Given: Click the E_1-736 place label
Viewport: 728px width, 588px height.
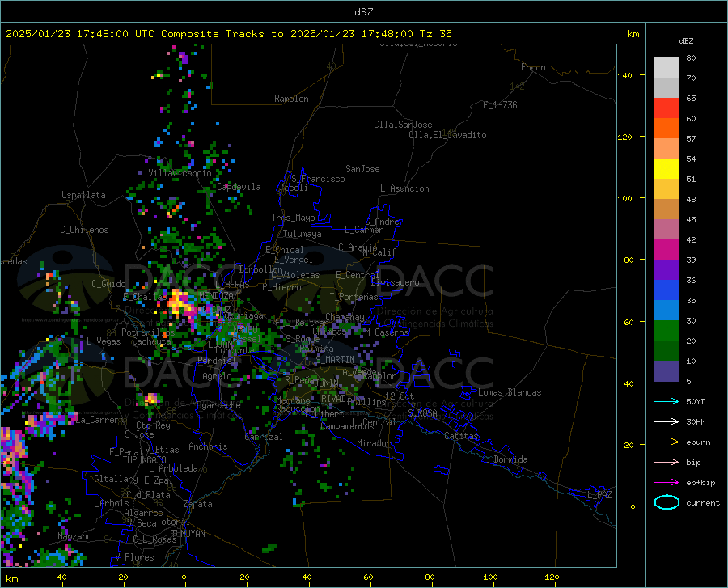Looking at the screenshot, I should 500,105.
